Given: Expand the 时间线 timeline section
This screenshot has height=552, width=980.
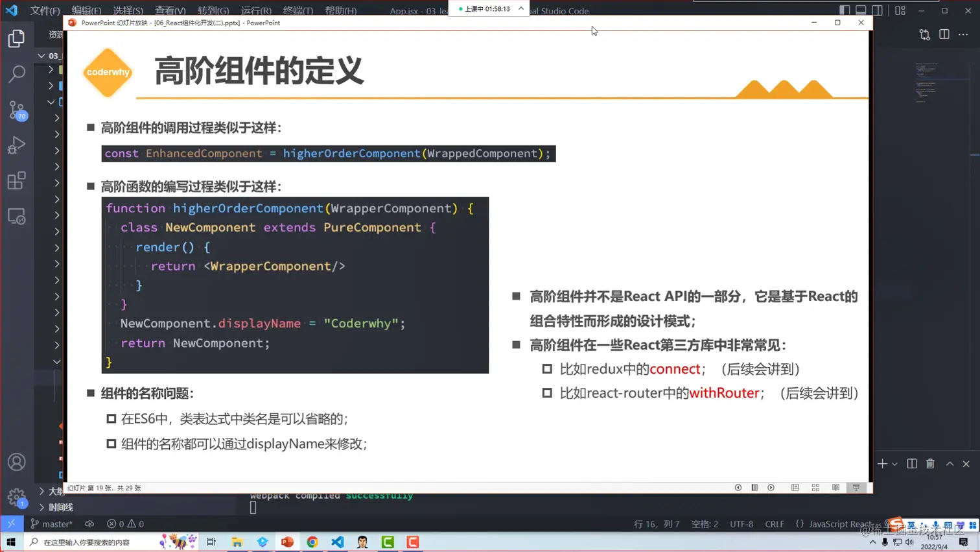Looking at the screenshot, I should 41,507.
